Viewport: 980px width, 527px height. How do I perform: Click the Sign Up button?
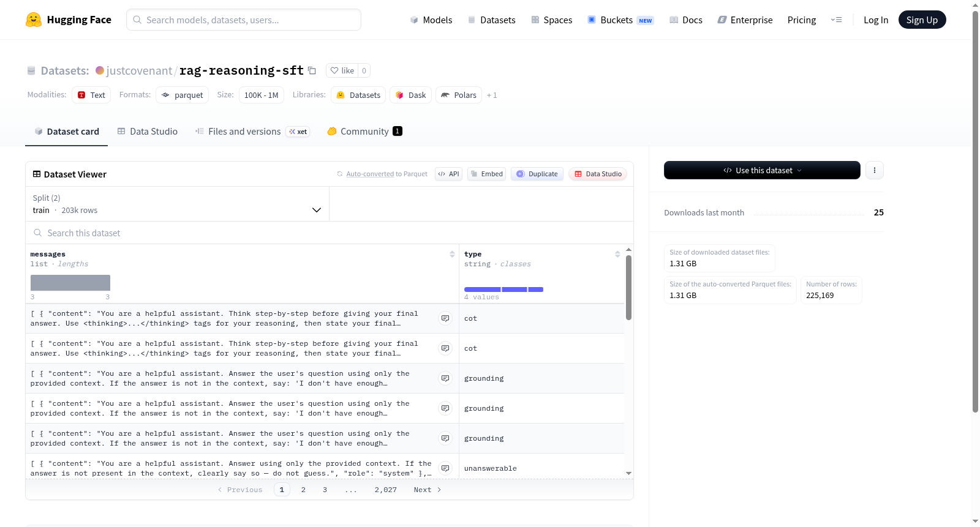[x=922, y=20]
